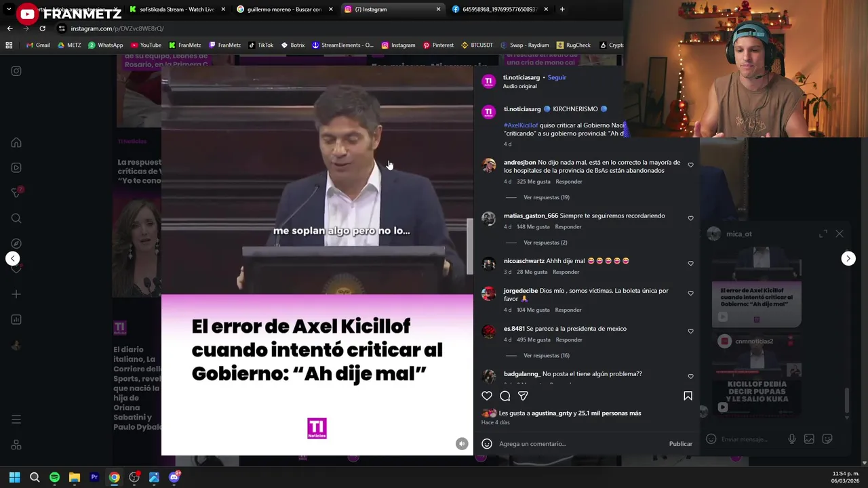Open the emoji picker beside the comment box

486,444
